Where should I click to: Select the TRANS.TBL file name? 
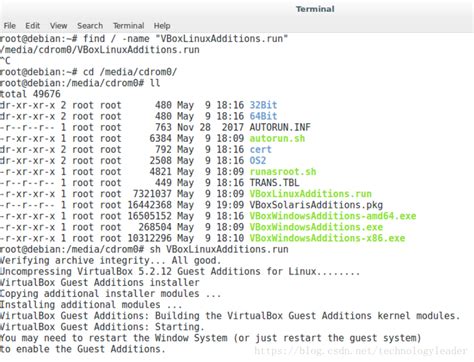click(274, 183)
